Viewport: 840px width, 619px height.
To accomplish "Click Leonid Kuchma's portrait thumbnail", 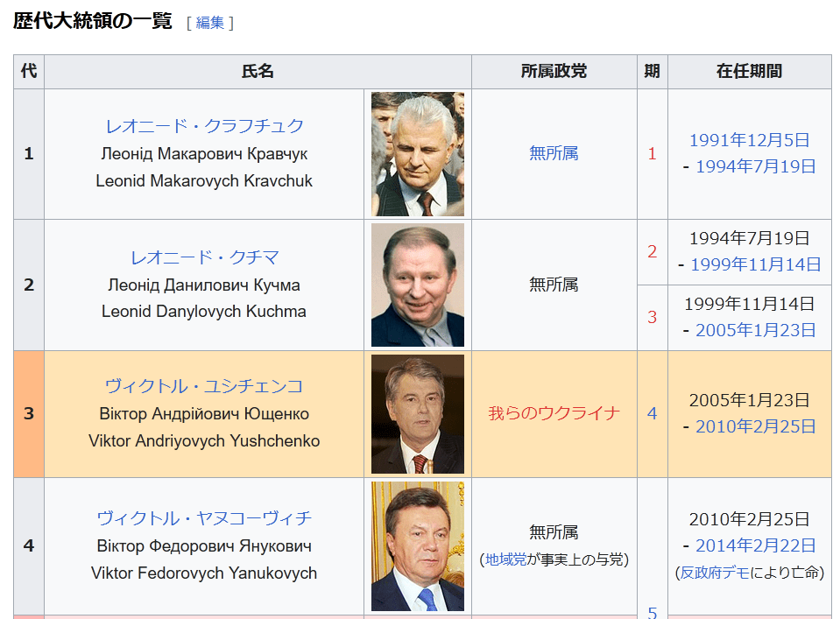I will coord(417,285).
